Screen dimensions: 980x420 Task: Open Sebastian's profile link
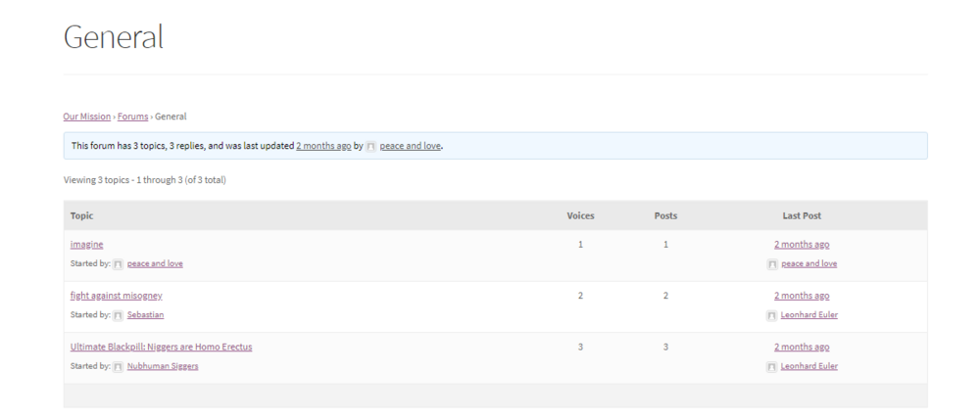[x=146, y=314]
